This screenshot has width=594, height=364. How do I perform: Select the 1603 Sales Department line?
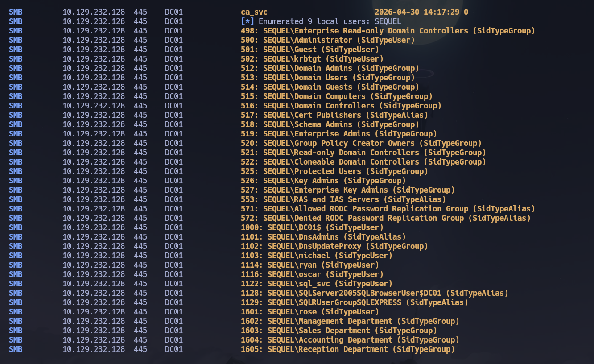[x=339, y=331]
